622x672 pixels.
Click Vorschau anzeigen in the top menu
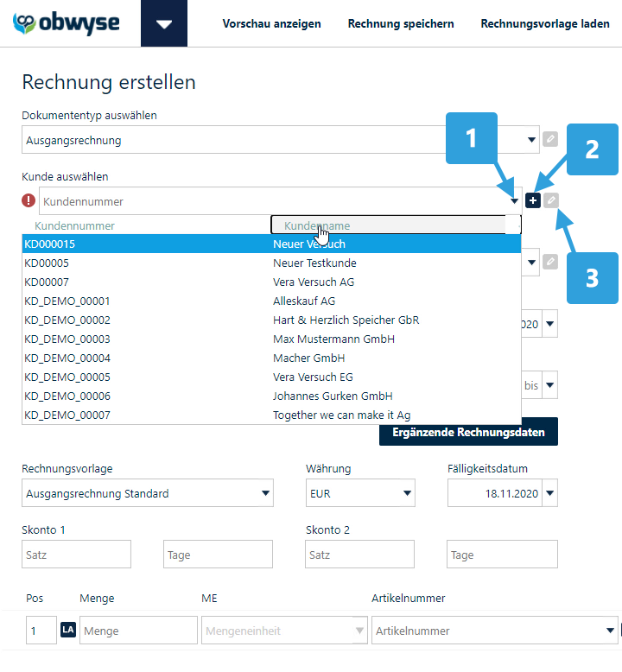click(x=271, y=23)
